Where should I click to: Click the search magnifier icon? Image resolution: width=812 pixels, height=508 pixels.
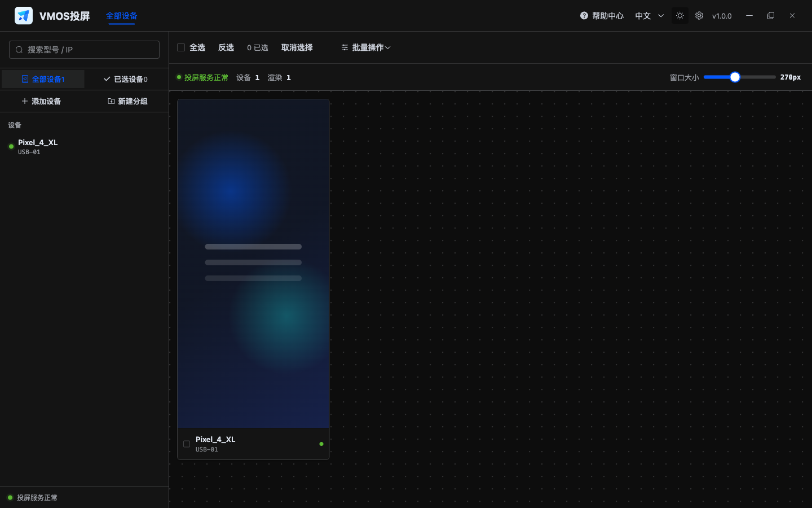pyautogui.click(x=19, y=50)
